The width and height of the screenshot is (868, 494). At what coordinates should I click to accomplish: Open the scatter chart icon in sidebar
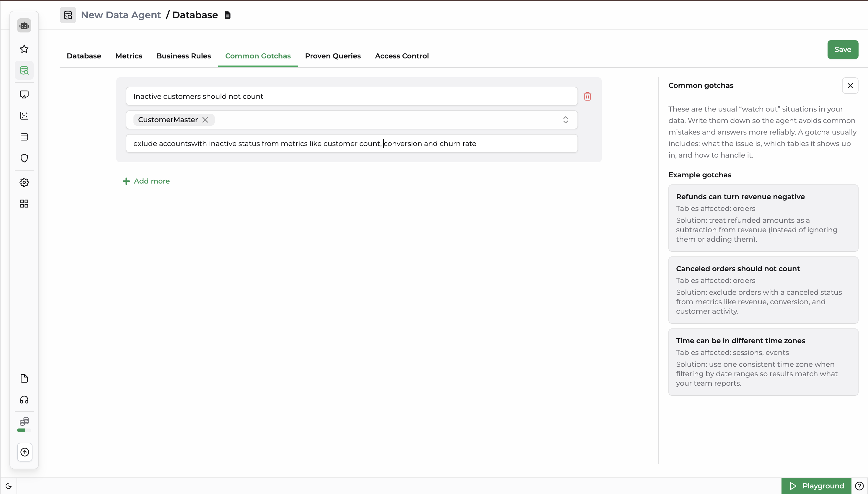pos(24,116)
